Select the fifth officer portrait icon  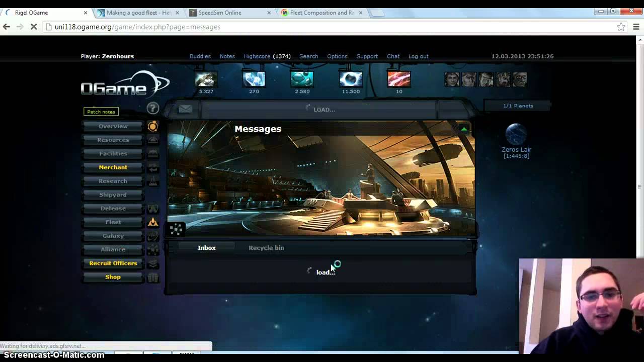tap(520, 79)
